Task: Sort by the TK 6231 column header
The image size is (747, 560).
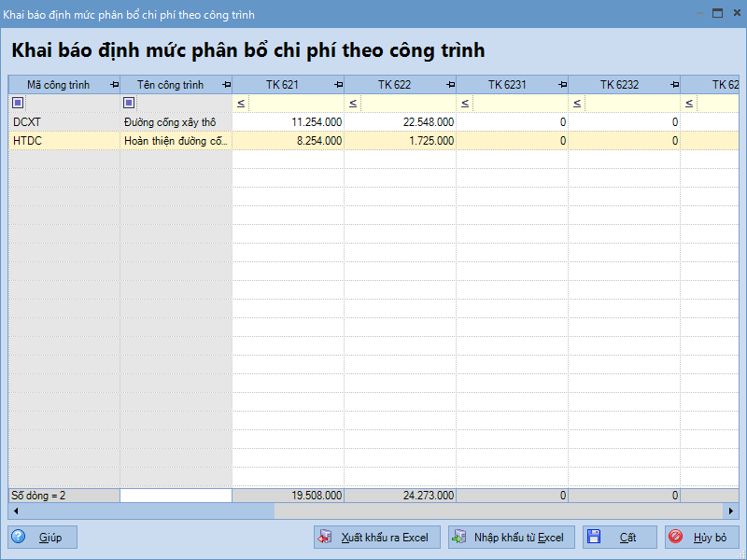Action: [x=506, y=85]
